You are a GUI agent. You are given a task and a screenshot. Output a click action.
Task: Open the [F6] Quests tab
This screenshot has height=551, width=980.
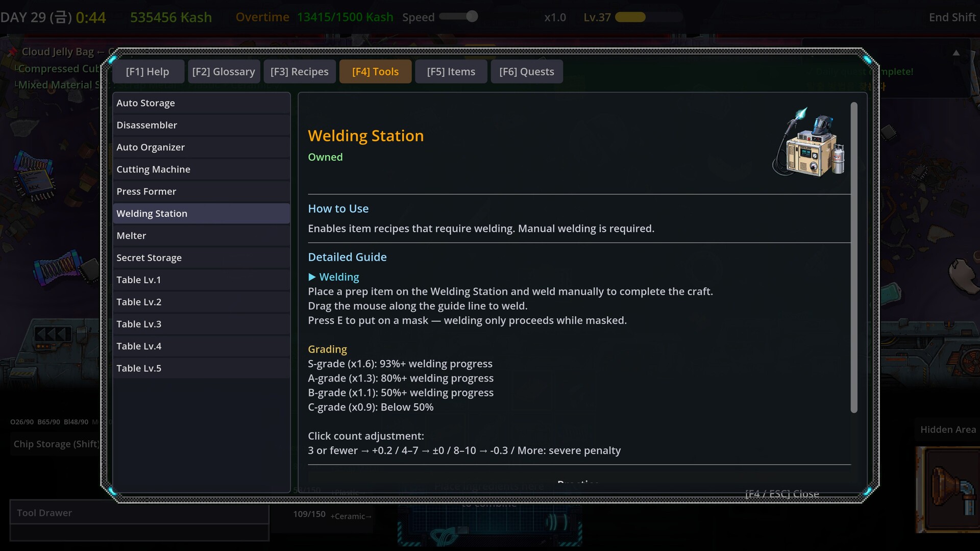click(526, 71)
